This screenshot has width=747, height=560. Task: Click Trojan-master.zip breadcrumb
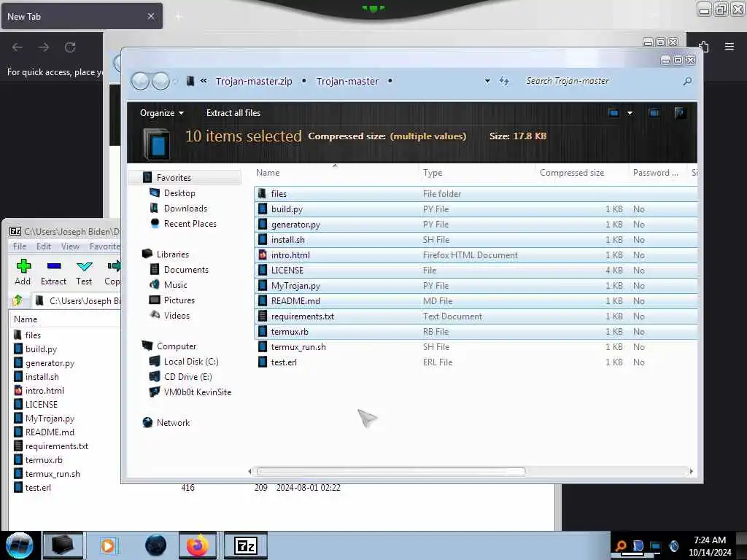coord(254,82)
